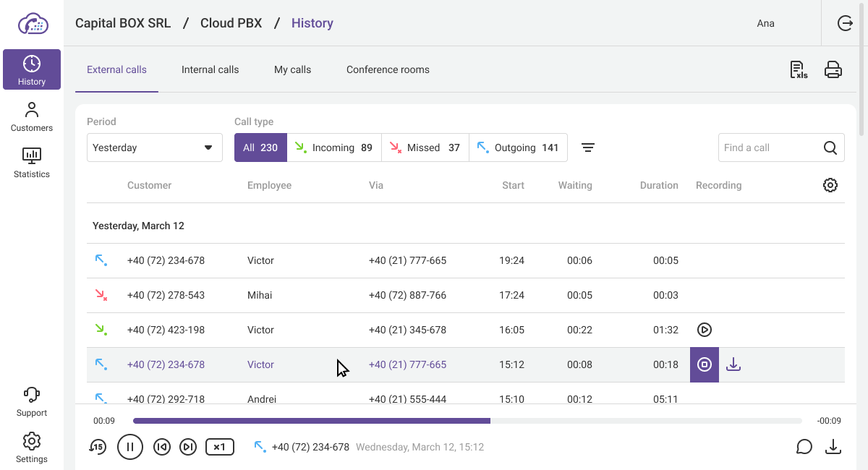The image size is (868, 470).
Task: Open the call filters icon
Action: tap(588, 148)
